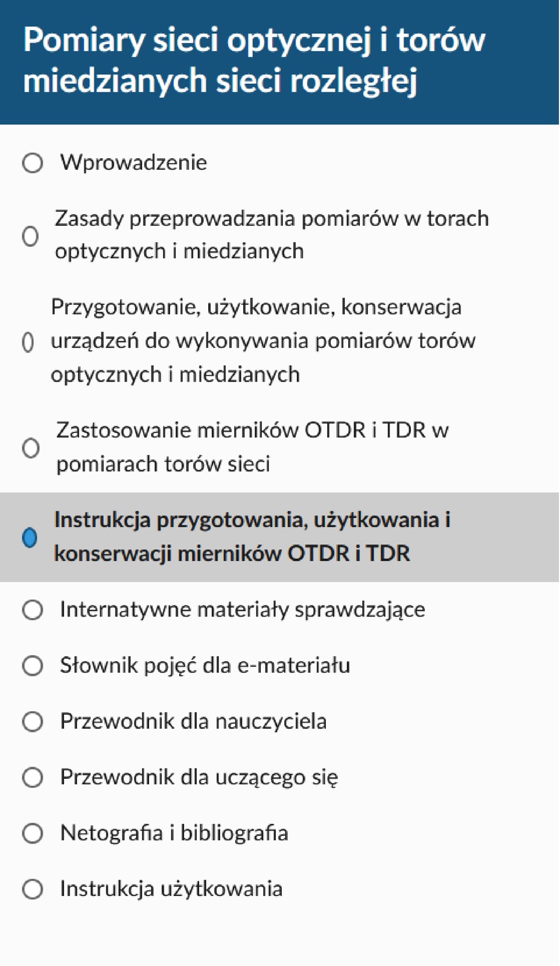This screenshot has height=966, width=560.
Task: Click the circle beside Zasady przeprowadzania pomiarów
Action: tap(30, 235)
